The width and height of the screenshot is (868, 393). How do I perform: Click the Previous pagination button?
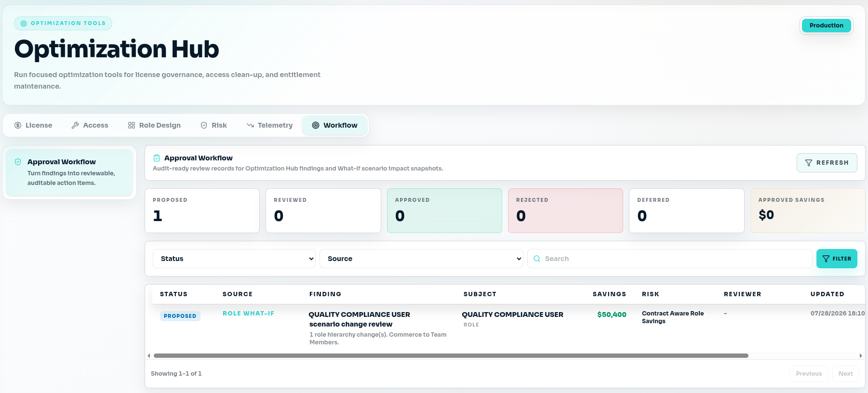click(809, 374)
